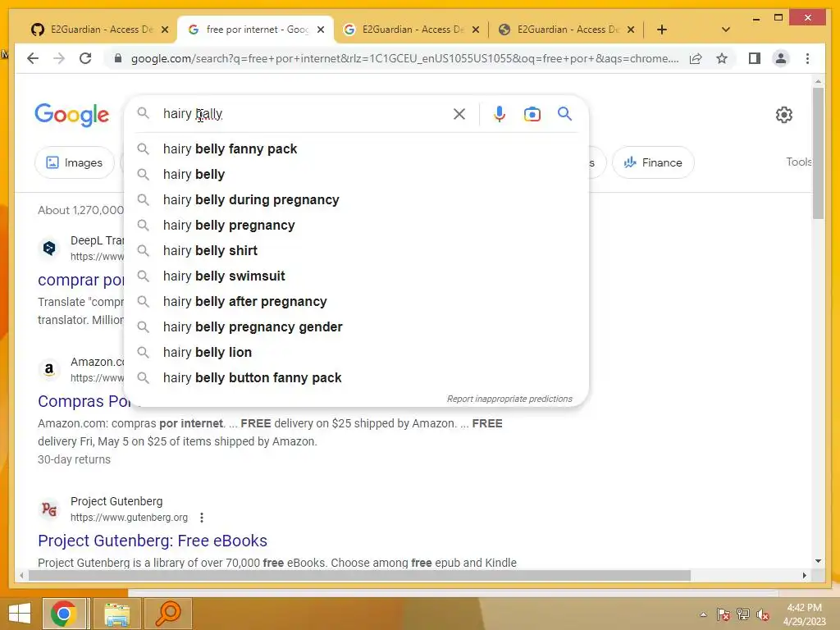Click the network tray icon
The height and width of the screenshot is (630, 840).
point(743,614)
